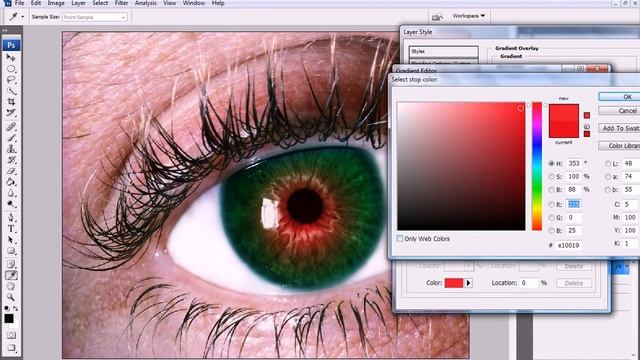Select the Eraser tool
This screenshot has width=640, height=360.
click(x=11, y=171)
